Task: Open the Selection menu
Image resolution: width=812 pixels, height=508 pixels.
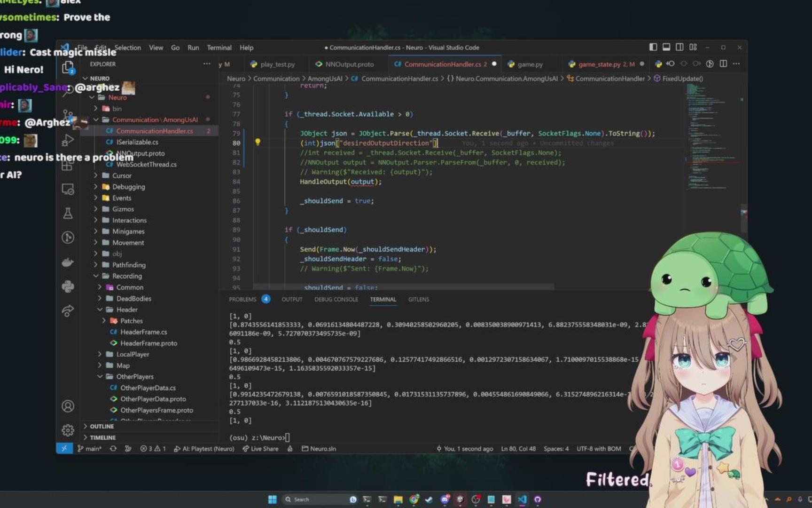Action: coord(127,48)
